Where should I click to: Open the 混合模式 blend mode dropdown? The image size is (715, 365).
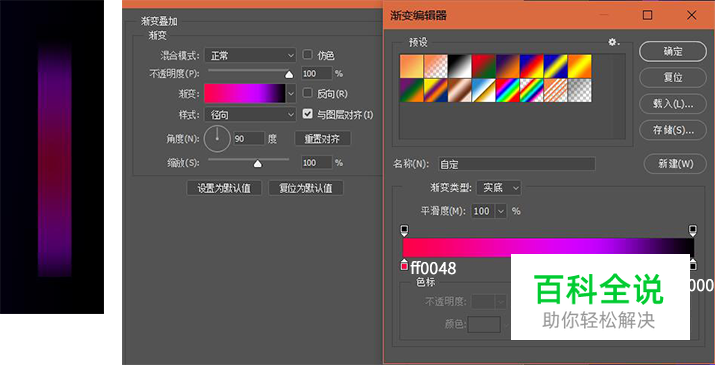[250, 56]
